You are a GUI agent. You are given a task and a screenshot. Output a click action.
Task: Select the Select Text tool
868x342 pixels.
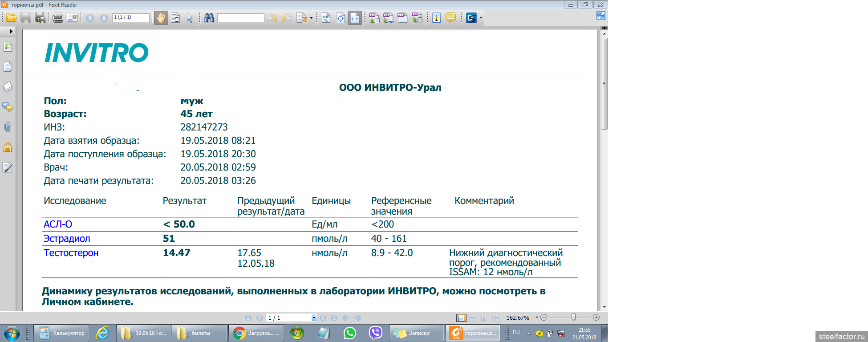coord(175,18)
